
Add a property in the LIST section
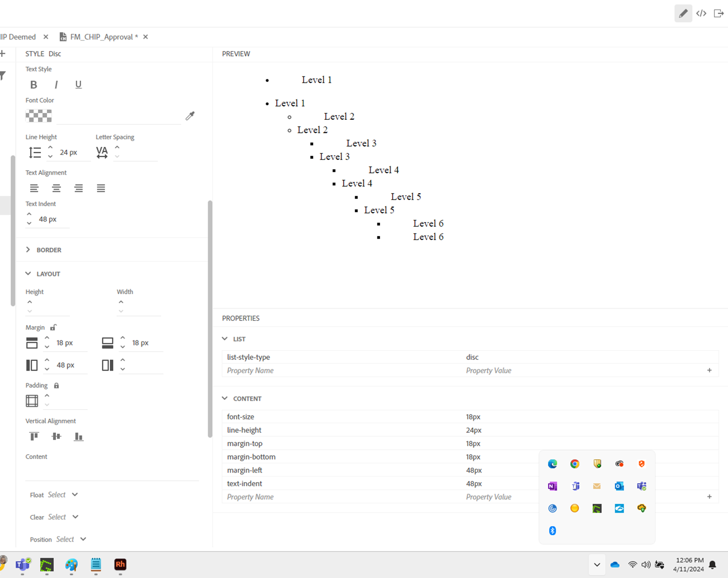[709, 370]
